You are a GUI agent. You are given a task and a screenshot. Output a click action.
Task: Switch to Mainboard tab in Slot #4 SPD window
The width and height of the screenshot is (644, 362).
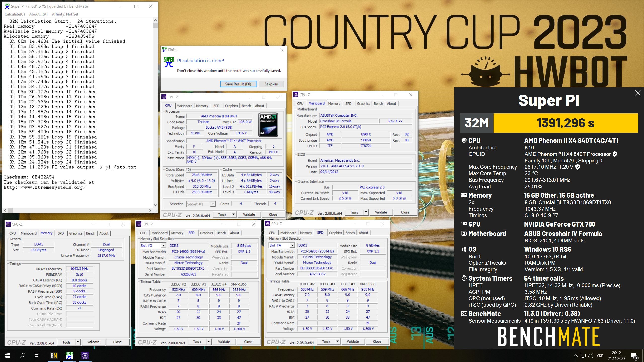tap(288, 233)
